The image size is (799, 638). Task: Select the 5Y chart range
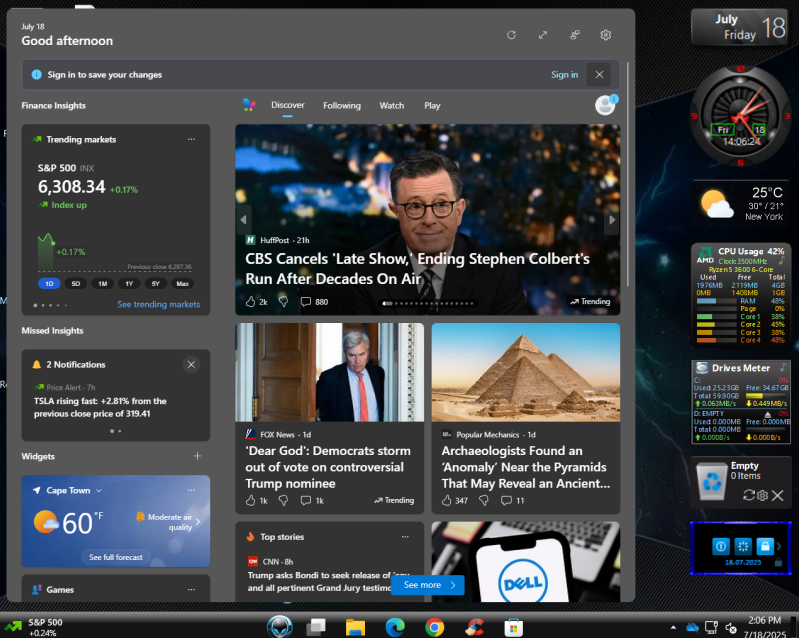pyautogui.click(x=156, y=284)
